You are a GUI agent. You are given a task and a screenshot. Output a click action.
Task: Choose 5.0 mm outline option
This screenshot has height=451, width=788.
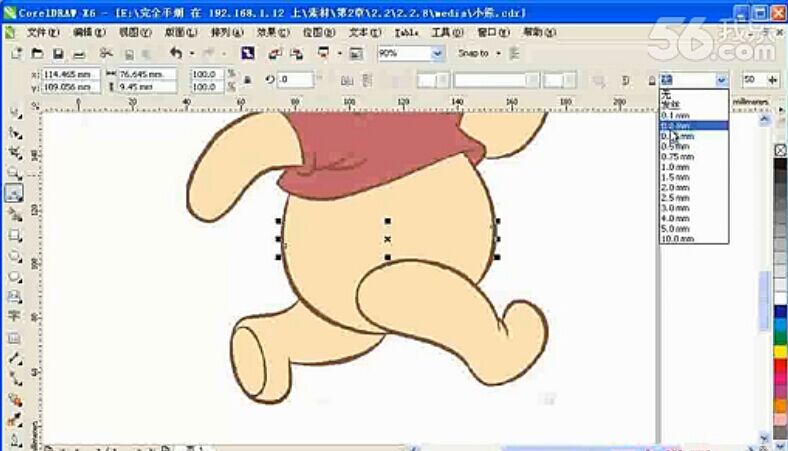[x=694, y=229]
